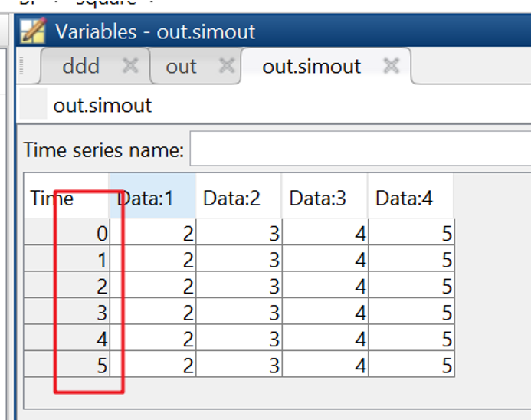Switch to the out tab
This screenshot has width=531, height=420.
click(181, 67)
